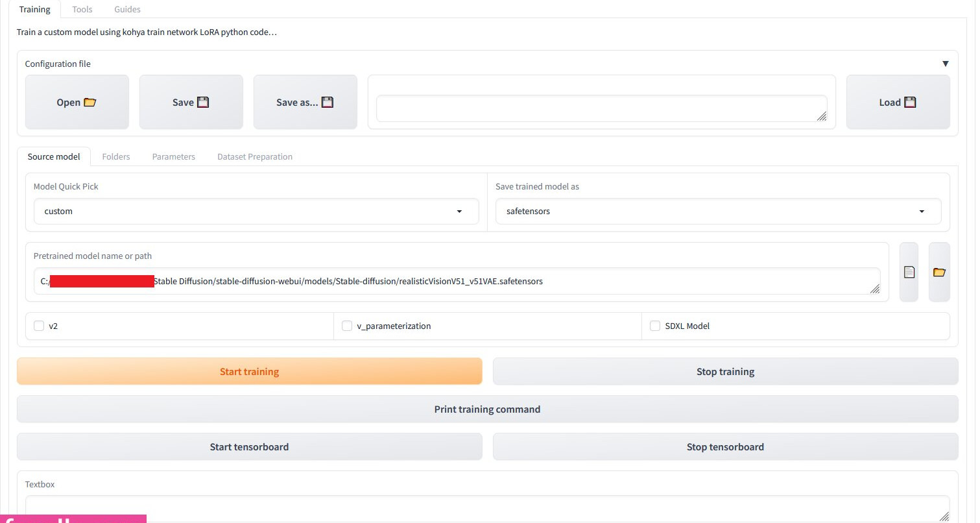This screenshot has height=523, width=980.
Task: Switch to the Tools tab
Action: click(82, 9)
